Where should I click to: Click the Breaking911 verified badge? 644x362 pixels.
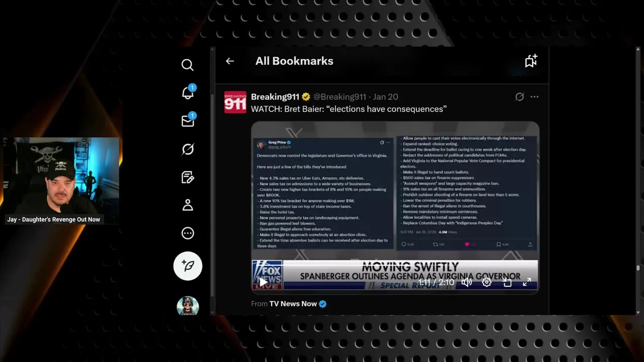click(x=306, y=97)
